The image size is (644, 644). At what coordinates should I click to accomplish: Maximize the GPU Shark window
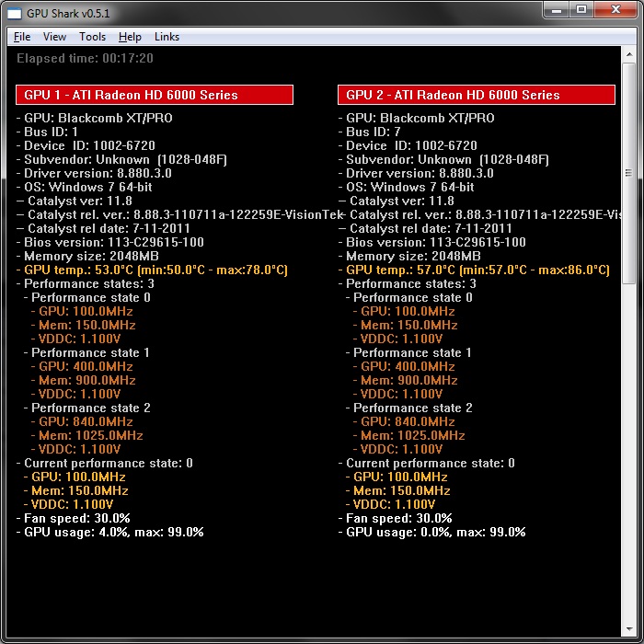click(x=581, y=10)
